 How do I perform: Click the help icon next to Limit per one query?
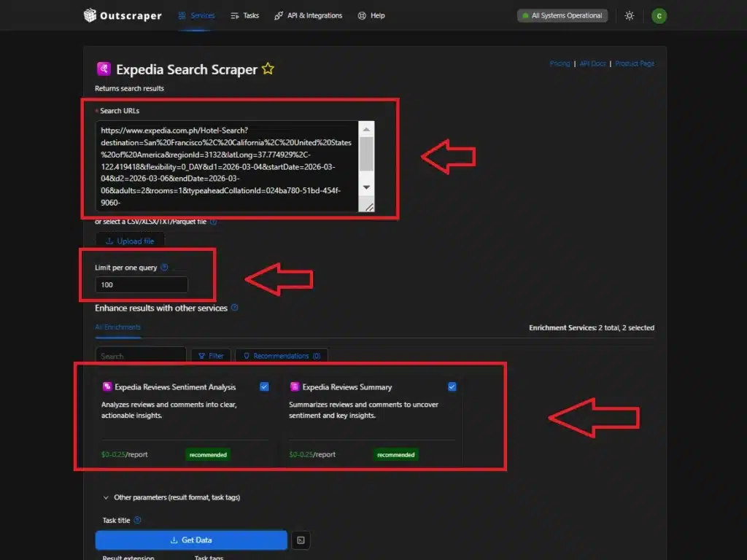click(x=165, y=267)
